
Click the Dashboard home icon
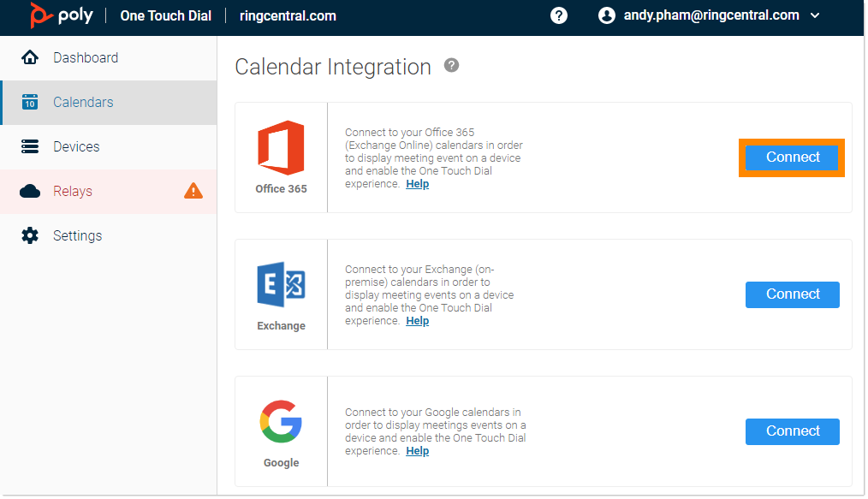[x=30, y=57]
